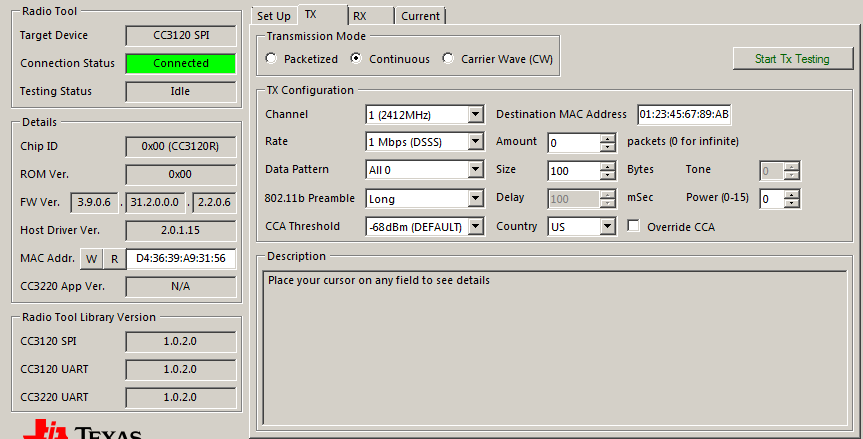The height and width of the screenshot is (439, 863).
Task: Click the CC3120 UART library version 1.0.2.0
Action: 181,370
